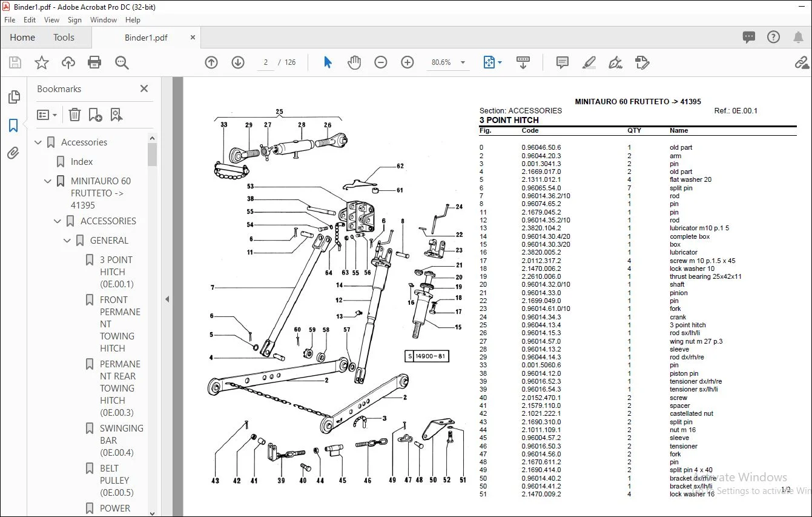812x517 pixels.
Task: Open the stamp tool
Action: [x=642, y=62]
